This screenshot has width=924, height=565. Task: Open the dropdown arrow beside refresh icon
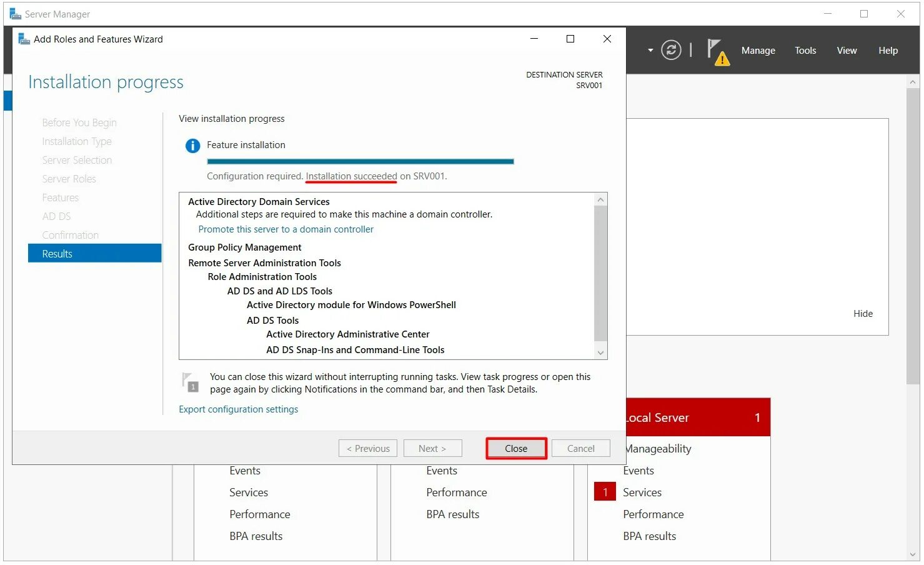click(650, 50)
